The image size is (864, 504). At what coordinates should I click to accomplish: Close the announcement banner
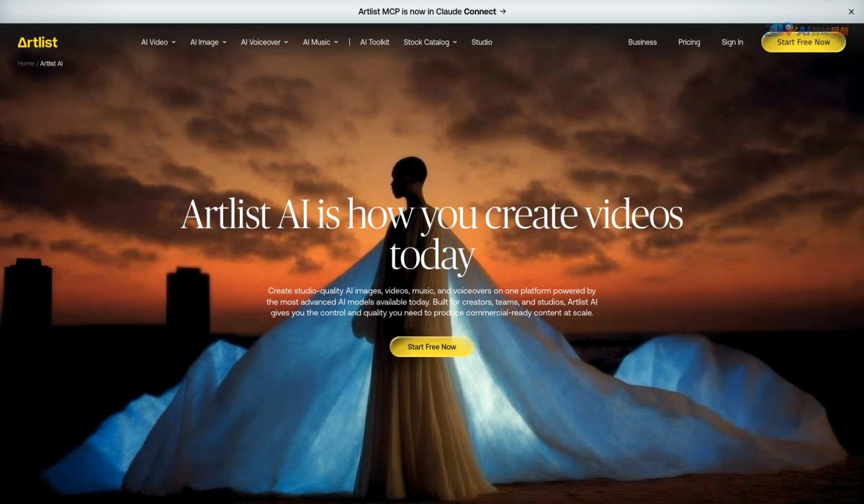(x=851, y=12)
